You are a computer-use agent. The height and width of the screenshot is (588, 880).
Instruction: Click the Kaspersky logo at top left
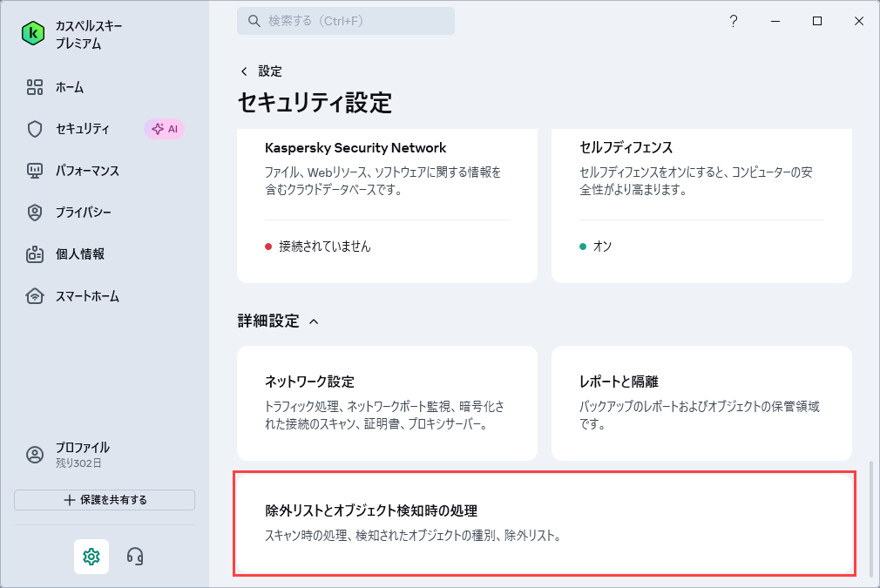click(35, 33)
